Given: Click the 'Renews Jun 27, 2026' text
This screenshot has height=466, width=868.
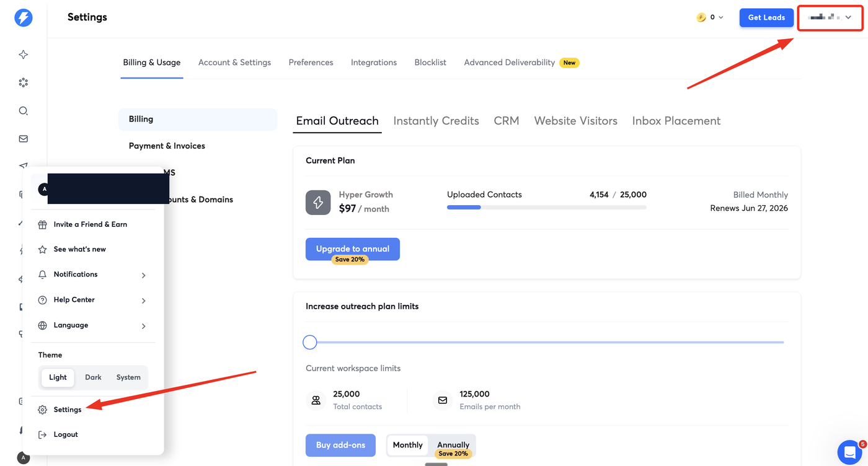Looking at the screenshot, I should tap(749, 208).
